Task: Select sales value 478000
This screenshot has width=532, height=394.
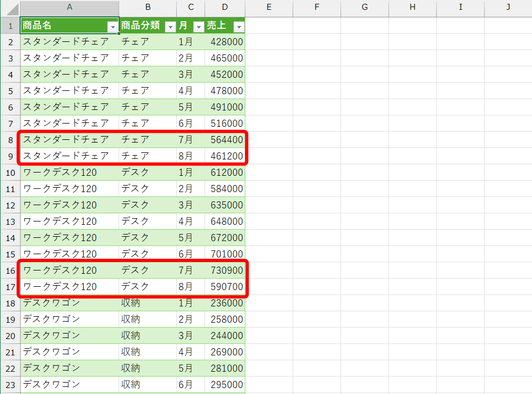Action: (x=225, y=91)
